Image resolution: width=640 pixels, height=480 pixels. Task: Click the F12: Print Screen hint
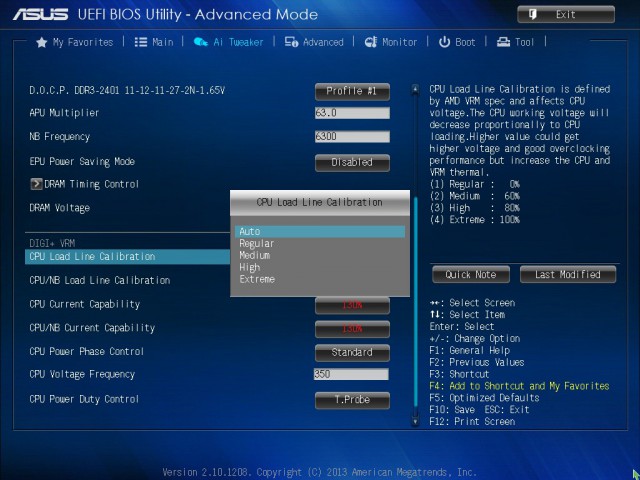point(472,422)
